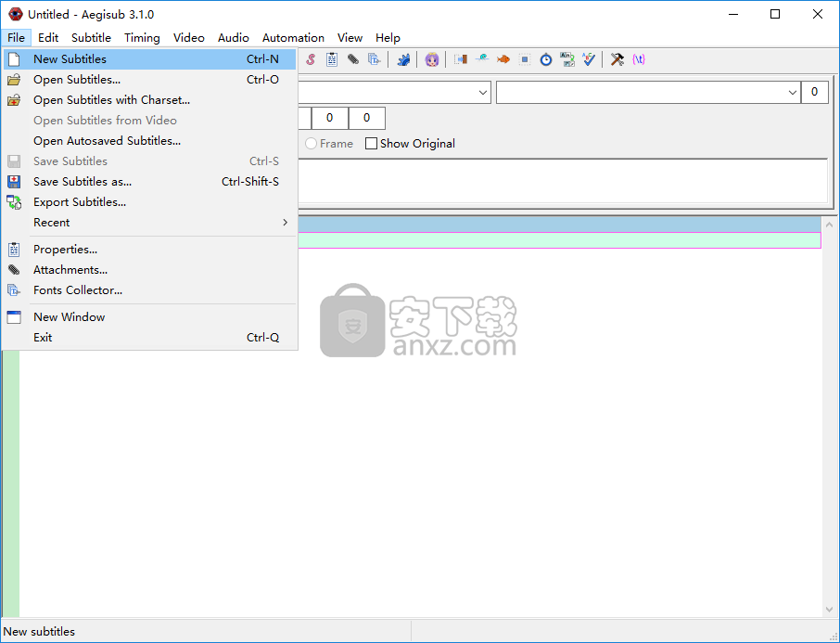Viewport: 840px width, 643px height.
Task: Cycle tag hiding mode with {\t} icon
Action: tap(639, 59)
